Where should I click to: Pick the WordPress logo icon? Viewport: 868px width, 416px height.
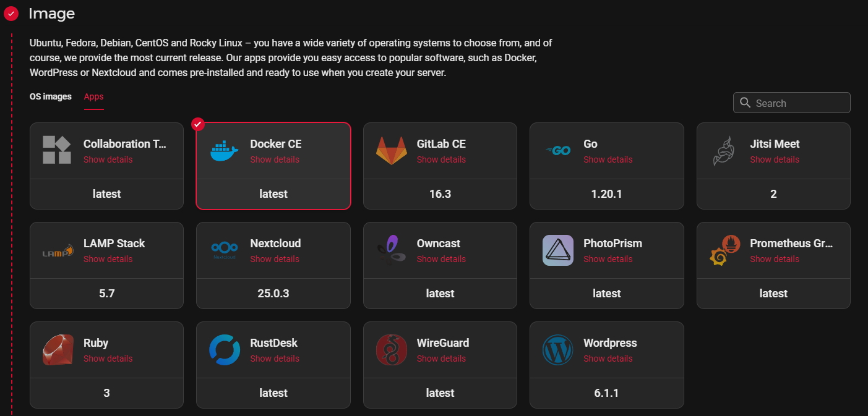(x=557, y=350)
